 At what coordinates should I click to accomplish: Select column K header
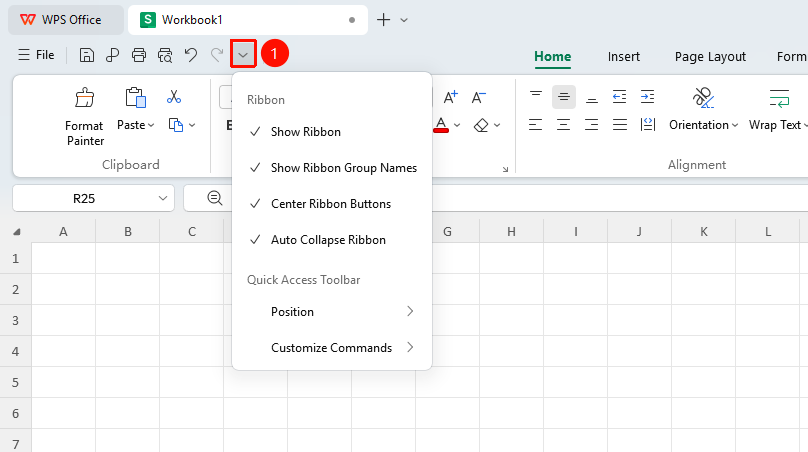coord(703,232)
